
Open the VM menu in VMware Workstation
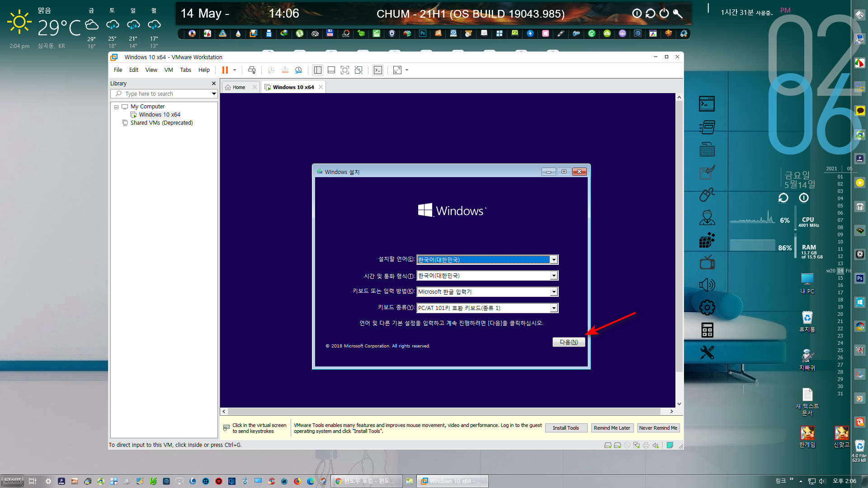tap(168, 70)
